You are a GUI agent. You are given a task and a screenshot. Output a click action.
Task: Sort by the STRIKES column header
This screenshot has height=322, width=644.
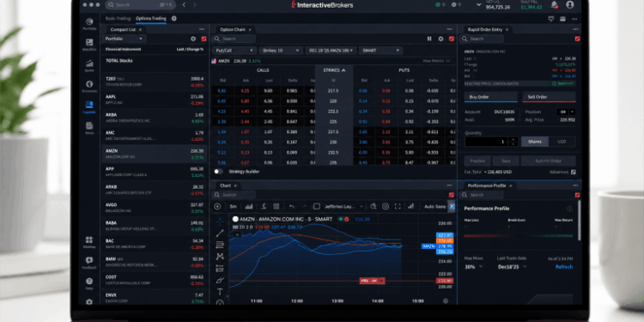[334, 70]
